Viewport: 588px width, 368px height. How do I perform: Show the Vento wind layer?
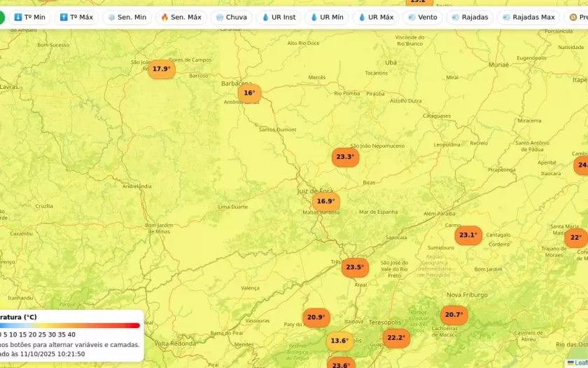point(422,18)
